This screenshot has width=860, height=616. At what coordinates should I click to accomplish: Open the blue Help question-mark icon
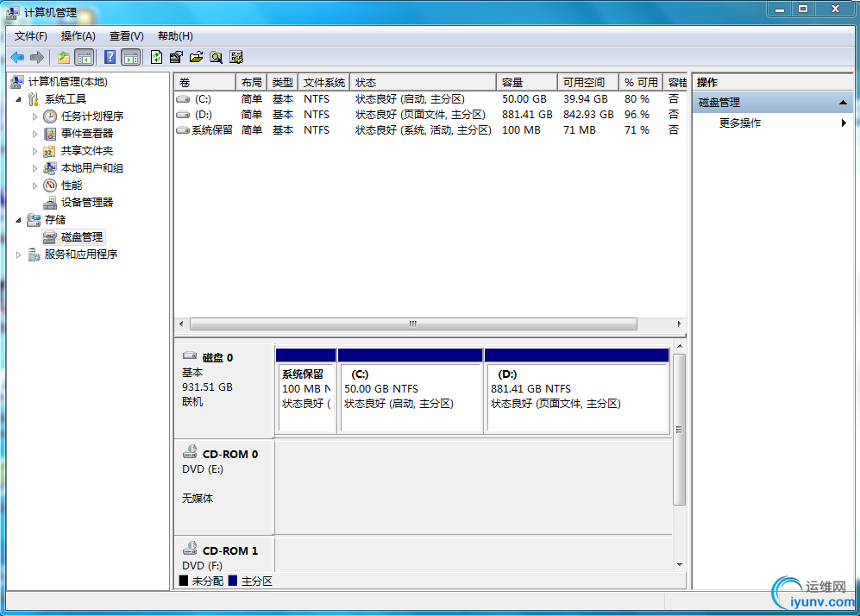(110, 57)
